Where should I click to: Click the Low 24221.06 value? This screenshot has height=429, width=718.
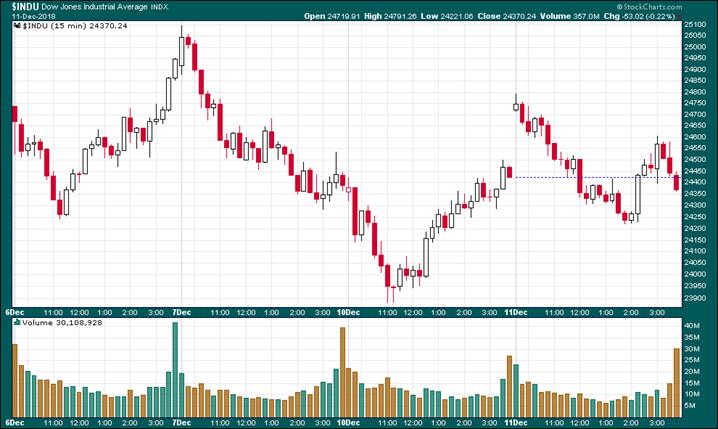(x=446, y=16)
